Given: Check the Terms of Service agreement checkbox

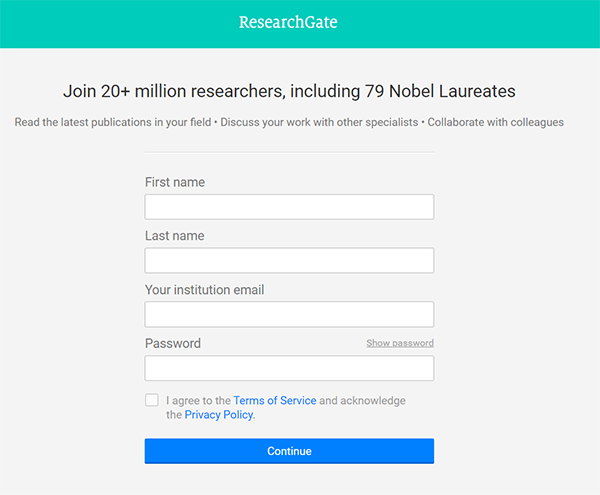Looking at the screenshot, I should click(152, 400).
